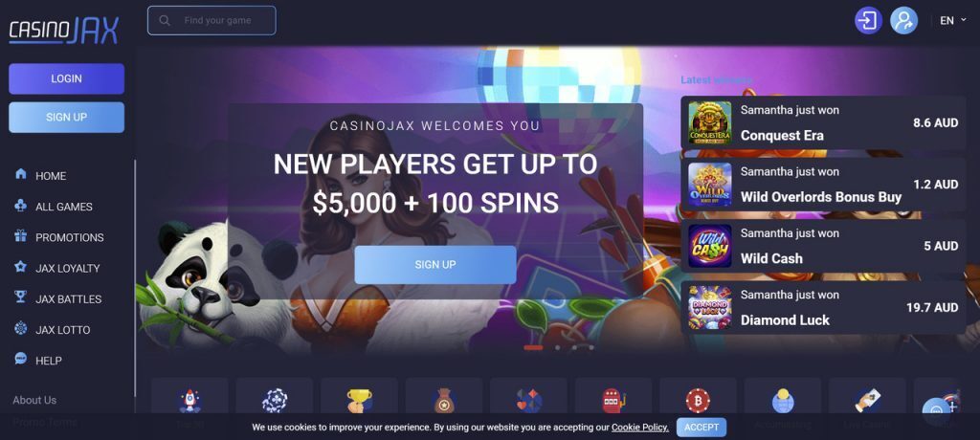980x440 pixels.
Task: Open the Wild Cash game thumbnail
Action: click(x=710, y=246)
